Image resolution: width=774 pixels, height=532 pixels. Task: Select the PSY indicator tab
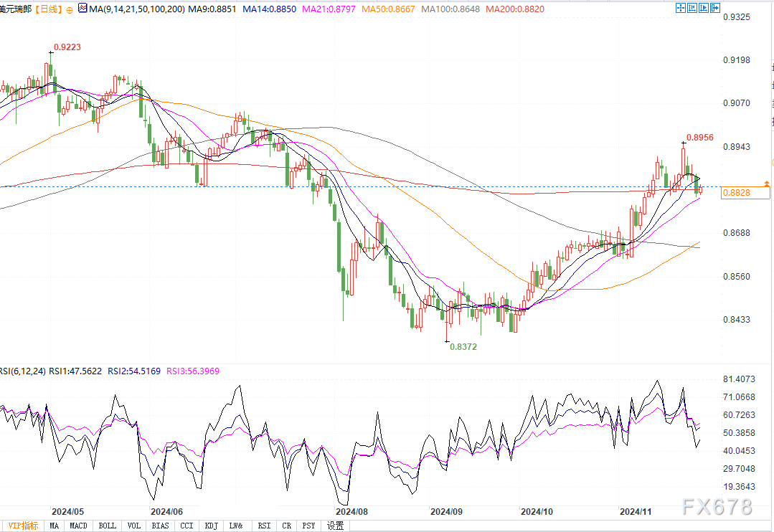click(308, 526)
